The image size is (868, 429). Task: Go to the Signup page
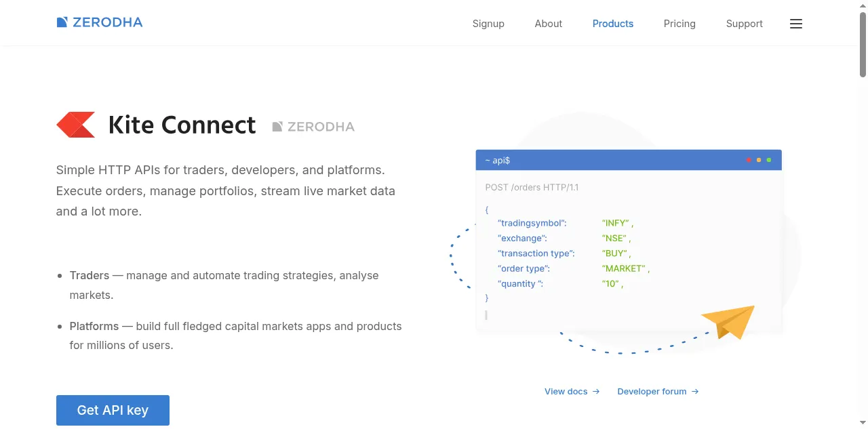[x=488, y=24]
